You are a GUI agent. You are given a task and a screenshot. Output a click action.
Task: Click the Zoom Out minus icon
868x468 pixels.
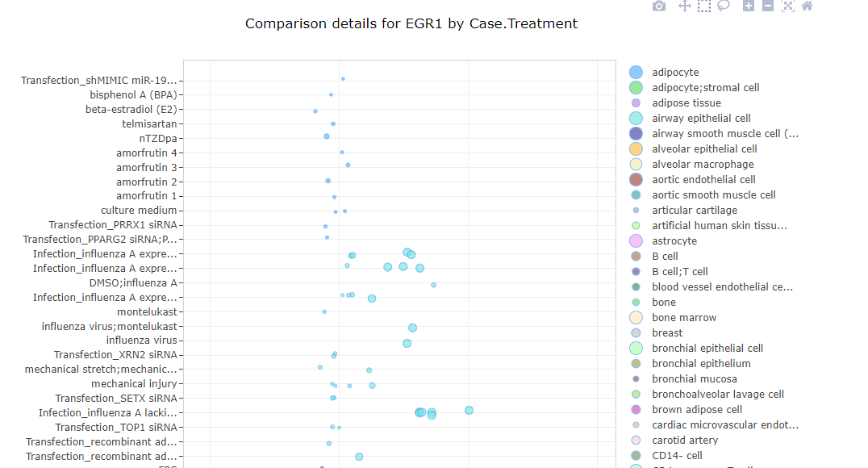click(768, 6)
